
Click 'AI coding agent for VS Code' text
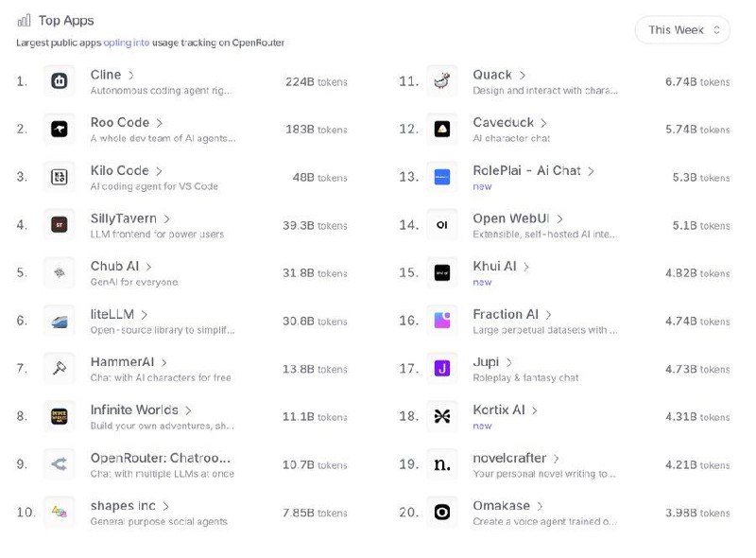click(x=154, y=186)
